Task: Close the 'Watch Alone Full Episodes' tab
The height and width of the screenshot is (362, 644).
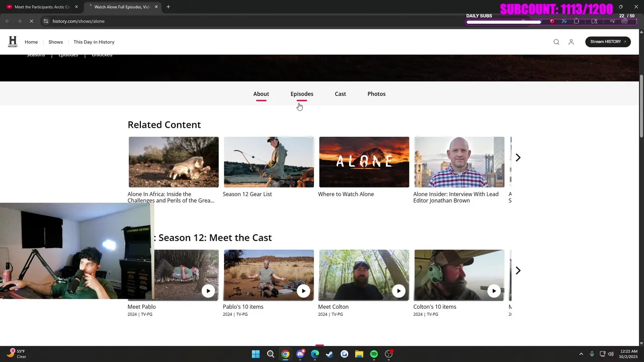Action: (156, 7)
